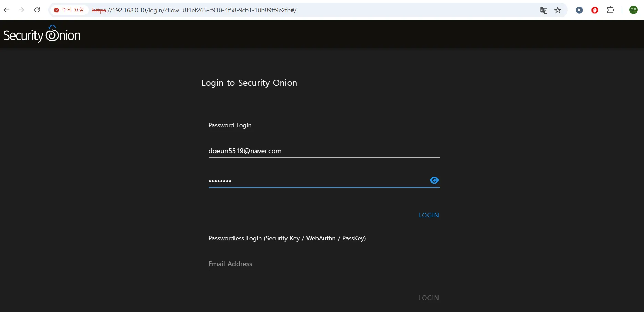Reload the login page
The width and height of the screenshot is (644, 312).
[37, 10]
